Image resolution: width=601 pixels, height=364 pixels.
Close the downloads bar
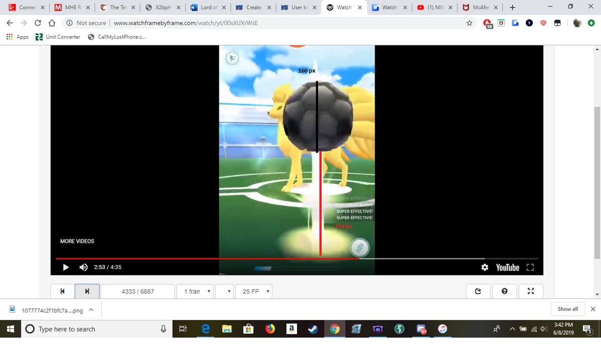point(593,309)
